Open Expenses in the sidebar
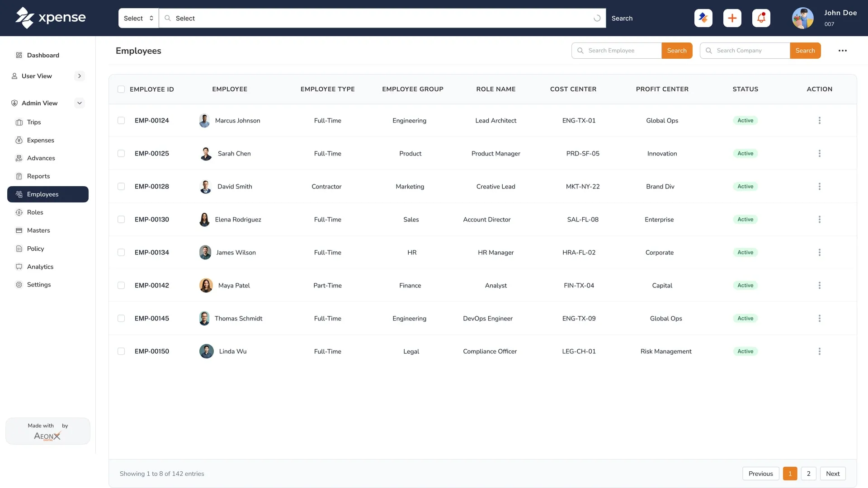This screenshot has height=488, width=868. 48,140
